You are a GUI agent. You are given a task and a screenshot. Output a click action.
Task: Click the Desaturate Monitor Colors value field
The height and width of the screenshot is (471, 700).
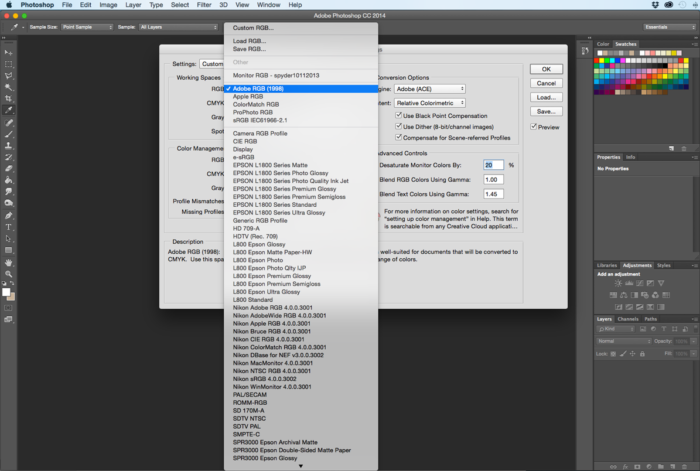click(x=493, y=164)
